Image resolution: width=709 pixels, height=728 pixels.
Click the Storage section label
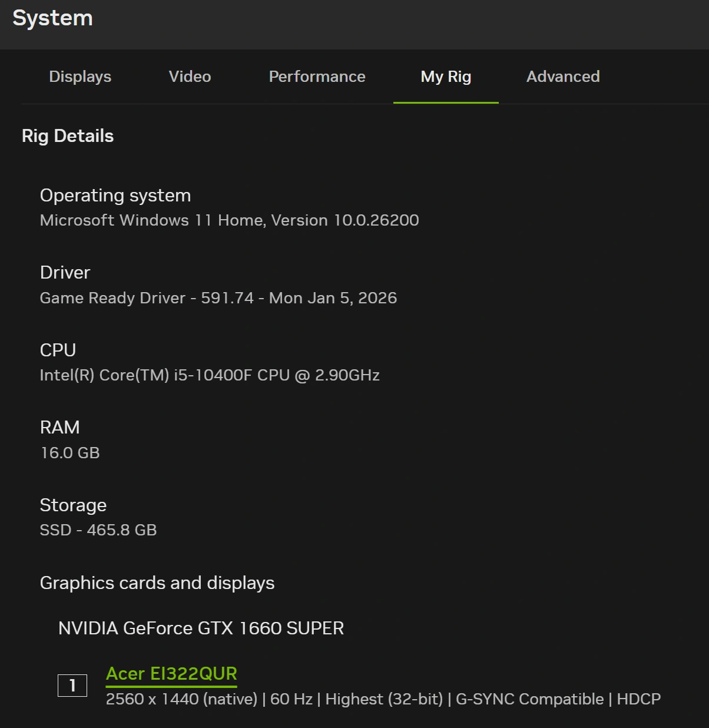73,505
